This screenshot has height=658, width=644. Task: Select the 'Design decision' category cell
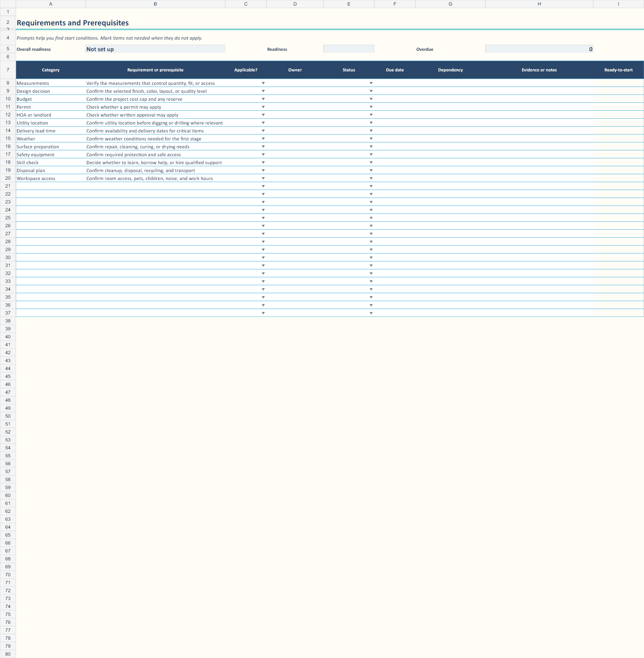(x=51, y=91)
